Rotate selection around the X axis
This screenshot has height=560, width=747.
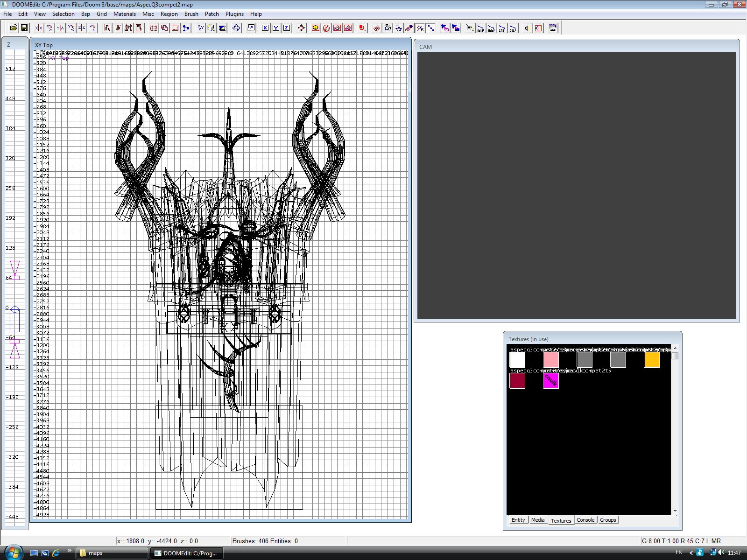click(49, 28)
